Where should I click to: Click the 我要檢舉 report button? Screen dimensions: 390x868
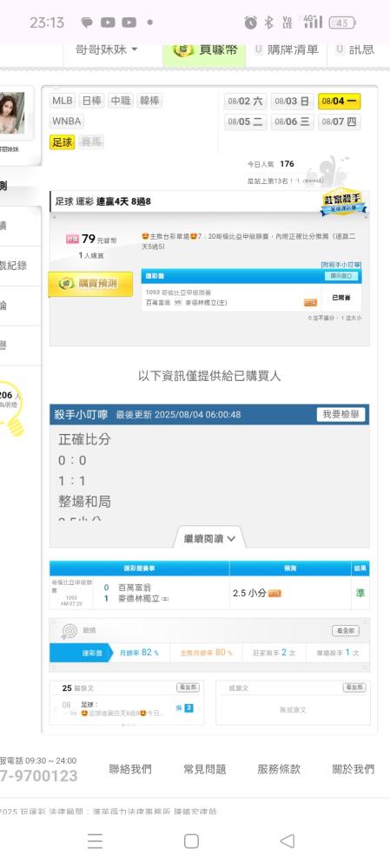click(x=340, y=414)
